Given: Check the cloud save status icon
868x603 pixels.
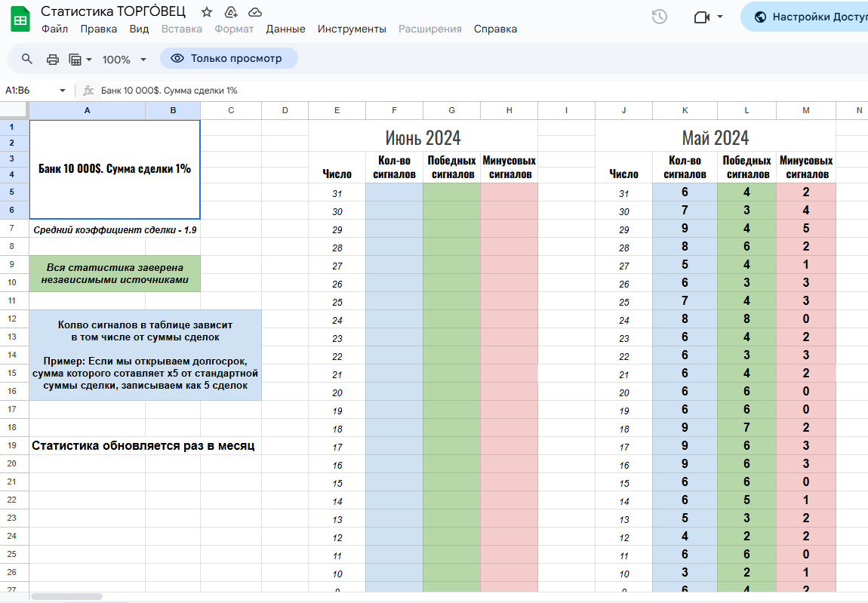Looking at the screenshot, I should (x=255, y=12).
